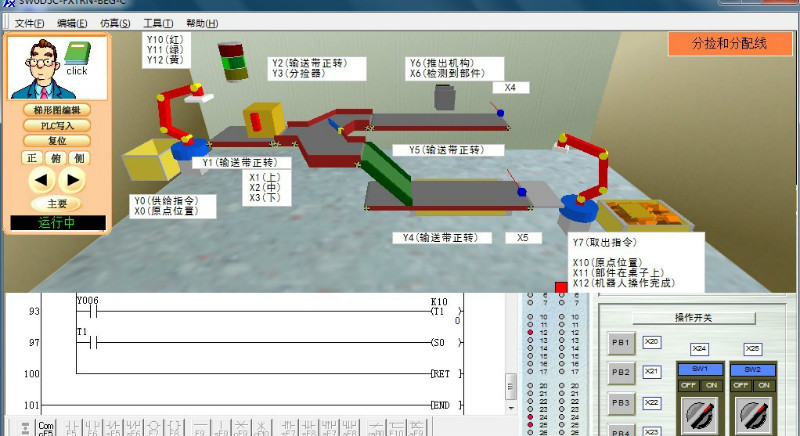Turn the SW1 rotary switch knob
Viewport: 800px width, 436px height.
pos(699,414)
